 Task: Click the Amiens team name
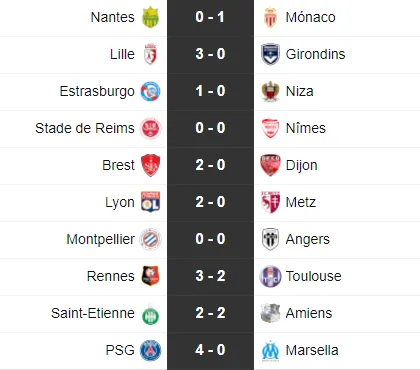pyautogui.click(x=309, y=313)
